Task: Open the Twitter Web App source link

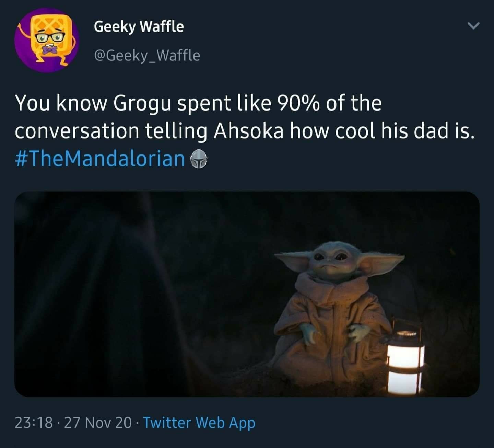Action: tap(199, 423)
